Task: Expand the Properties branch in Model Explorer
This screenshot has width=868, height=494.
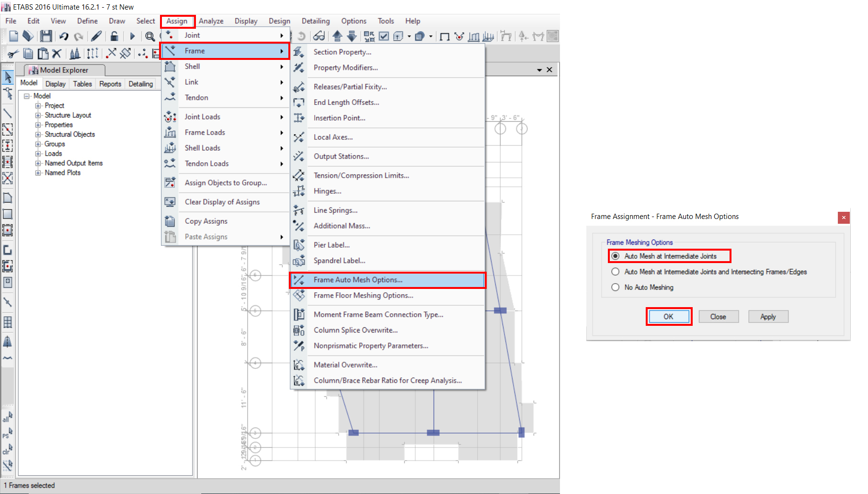Action: (x=38, y=125)
